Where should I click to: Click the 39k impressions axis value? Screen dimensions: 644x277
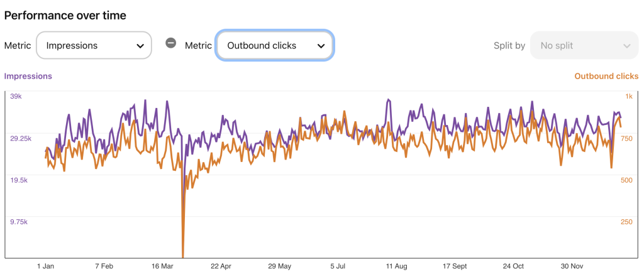(14, 96)
